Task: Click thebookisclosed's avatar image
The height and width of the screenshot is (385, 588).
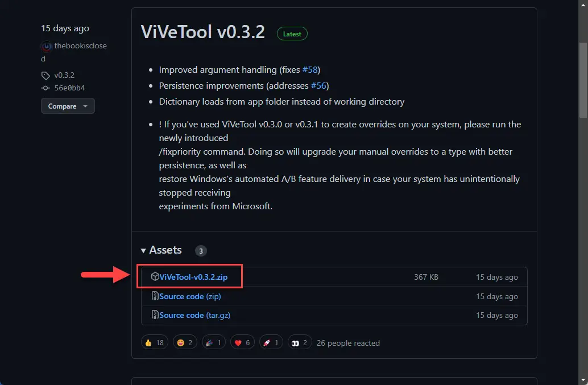Action: tap(45, 46)
